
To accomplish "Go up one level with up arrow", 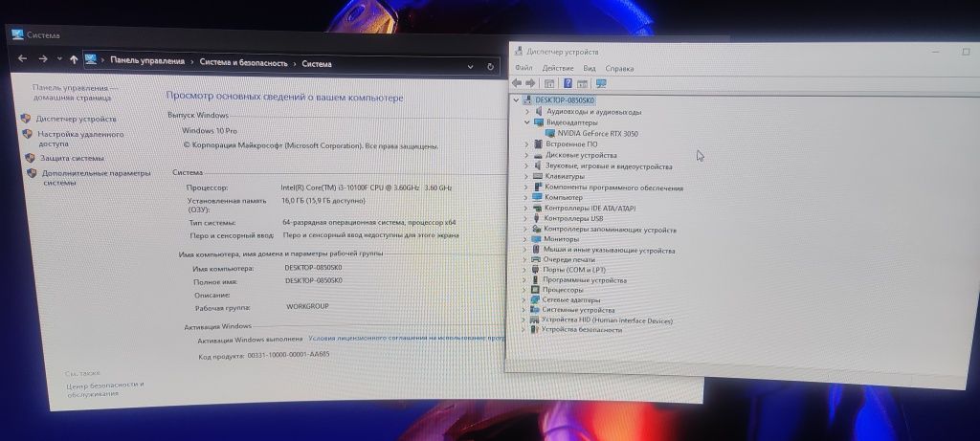I will 74,59.
